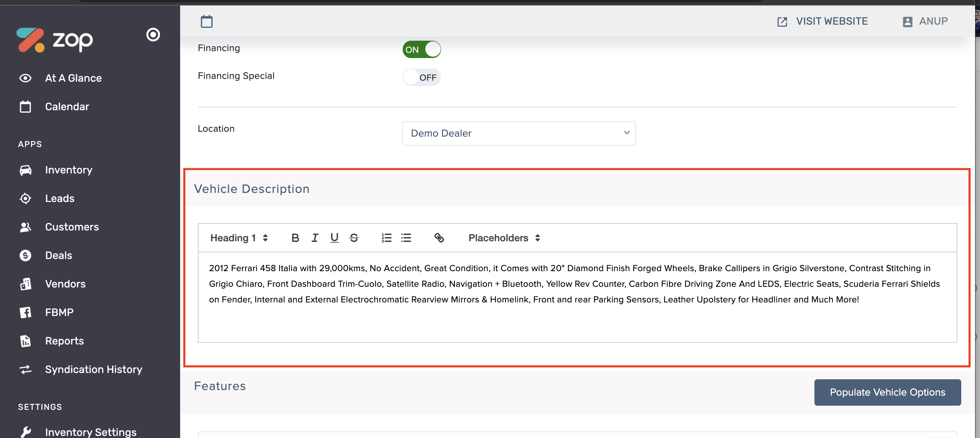The height and width of the screenshot is (438, 980).
Task: Insert a numbered list
Action: (x=386, y=238)
